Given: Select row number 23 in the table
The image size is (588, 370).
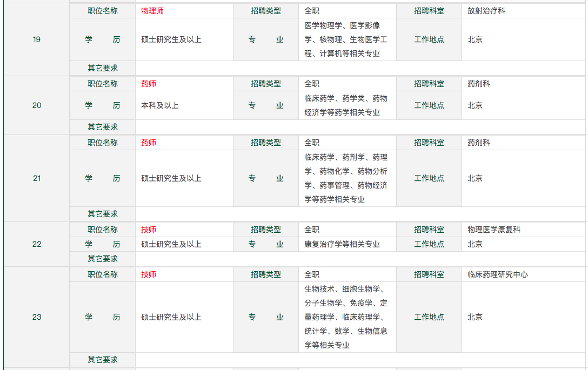Looking at the screenshot, I should pos(36,317).
